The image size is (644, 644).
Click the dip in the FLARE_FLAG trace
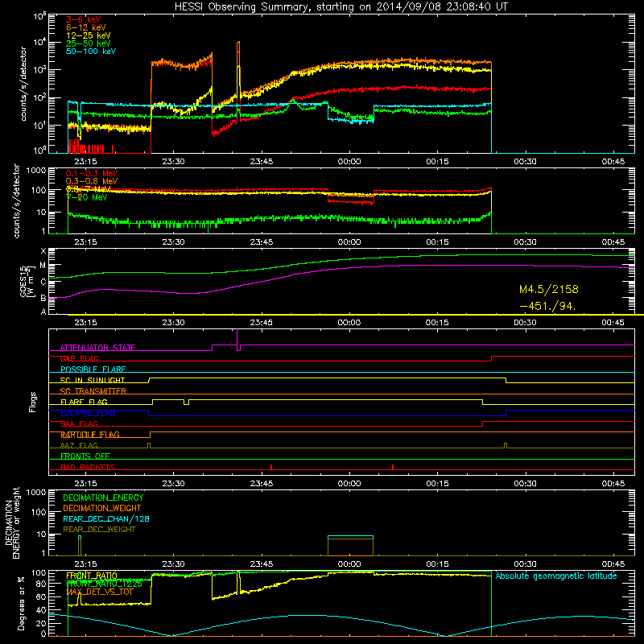187,402
